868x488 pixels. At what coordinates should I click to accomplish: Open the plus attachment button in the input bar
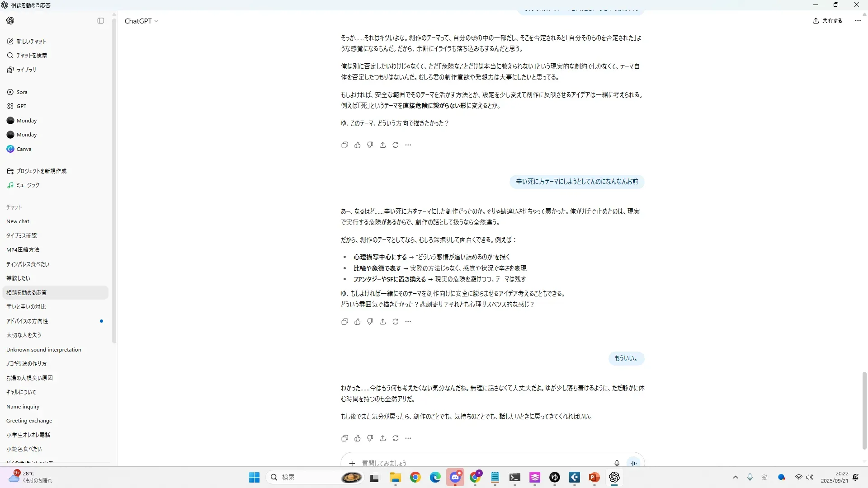pos(352,463)
